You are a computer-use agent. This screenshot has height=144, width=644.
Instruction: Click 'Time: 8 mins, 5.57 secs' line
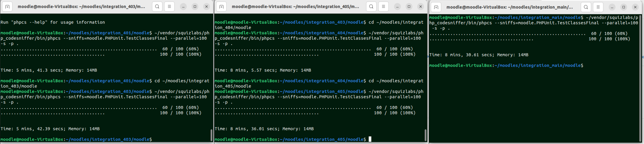click(263, 70)
